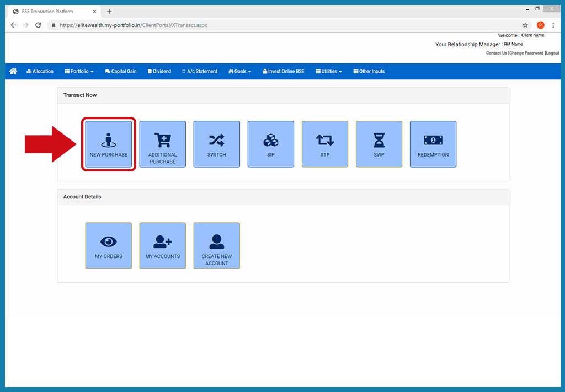Image resolution: width=565 pixels, height=392 pixels.
Task: Click the 'Transact Now' panel heading
Action: pos(80,95)
